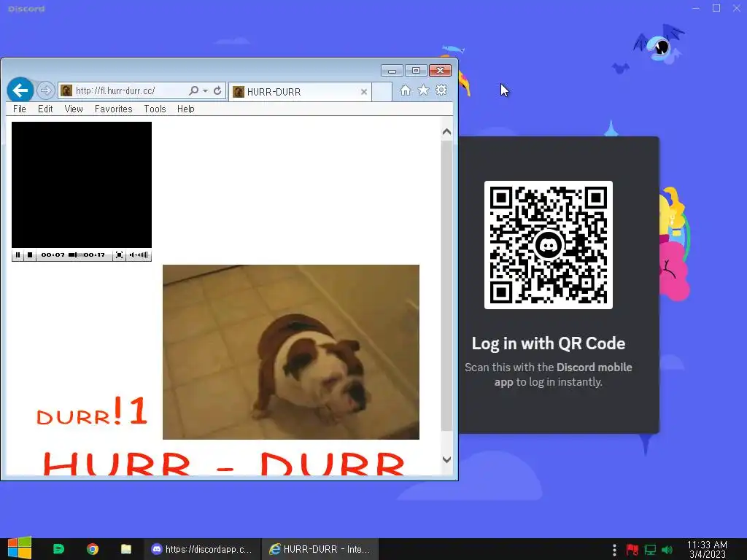Open the Favorites star in IE

tap(424, 90)
